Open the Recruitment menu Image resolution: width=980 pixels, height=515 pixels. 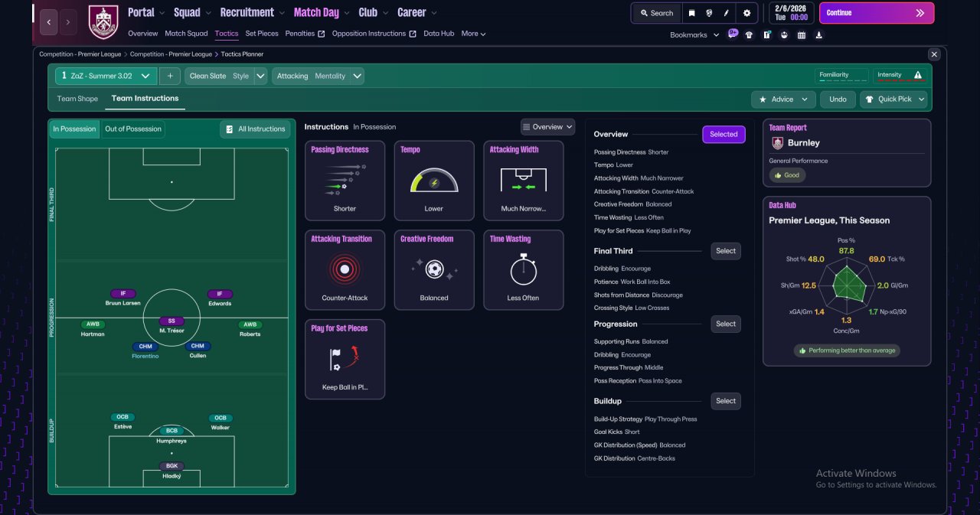[x=252, y=12]
